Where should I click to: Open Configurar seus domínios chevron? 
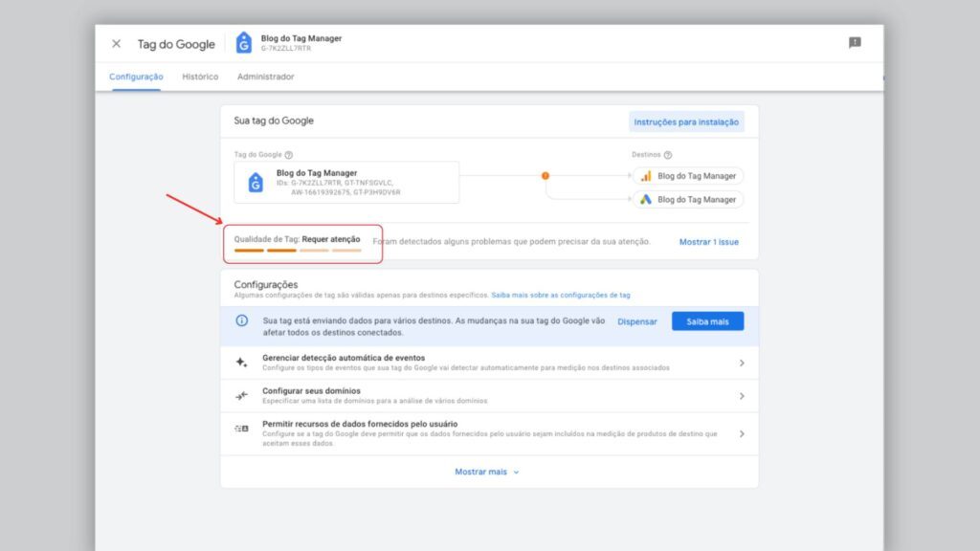coord(742,396)
